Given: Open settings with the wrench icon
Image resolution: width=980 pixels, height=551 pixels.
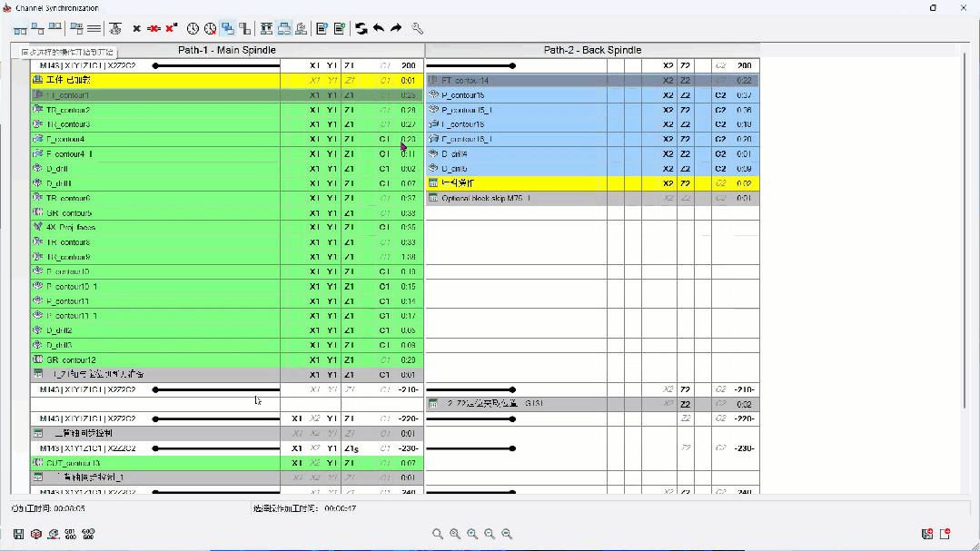Looking at the screenshot, I should click(x=418, y=28).
